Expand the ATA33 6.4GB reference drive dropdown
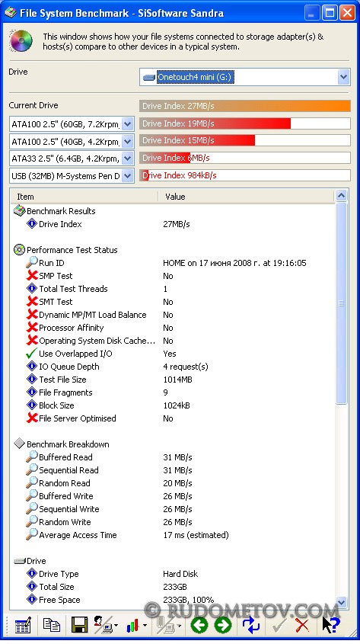 tap(128, 158)
